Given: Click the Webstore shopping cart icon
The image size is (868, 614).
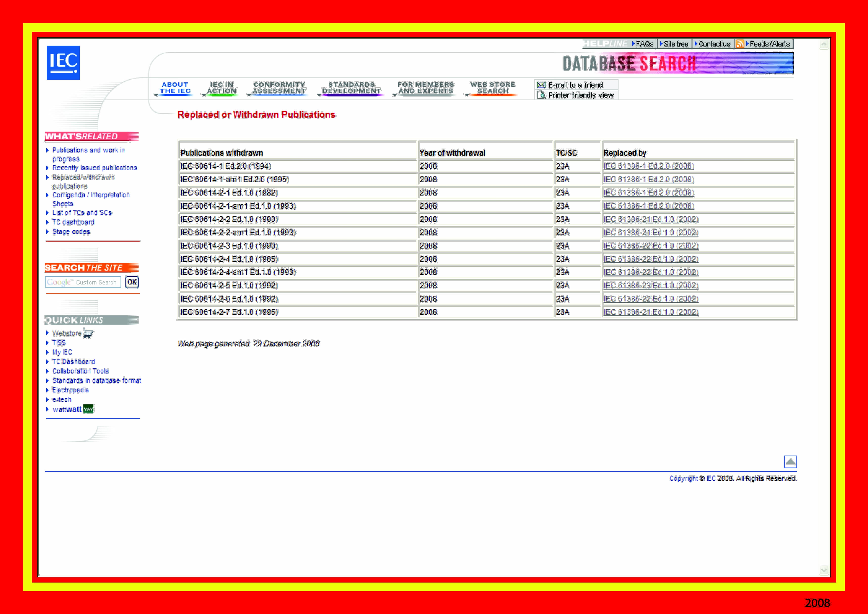Looking at the screenshot, I should point(88,333).
